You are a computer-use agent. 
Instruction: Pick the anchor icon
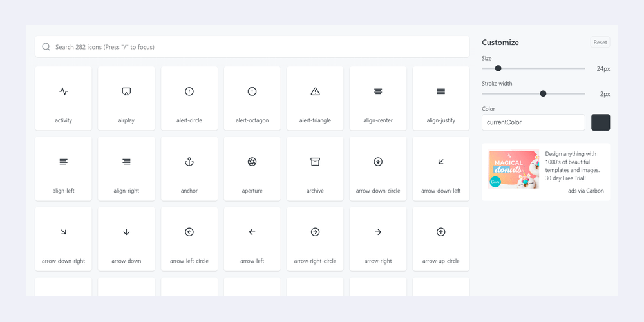189,168
